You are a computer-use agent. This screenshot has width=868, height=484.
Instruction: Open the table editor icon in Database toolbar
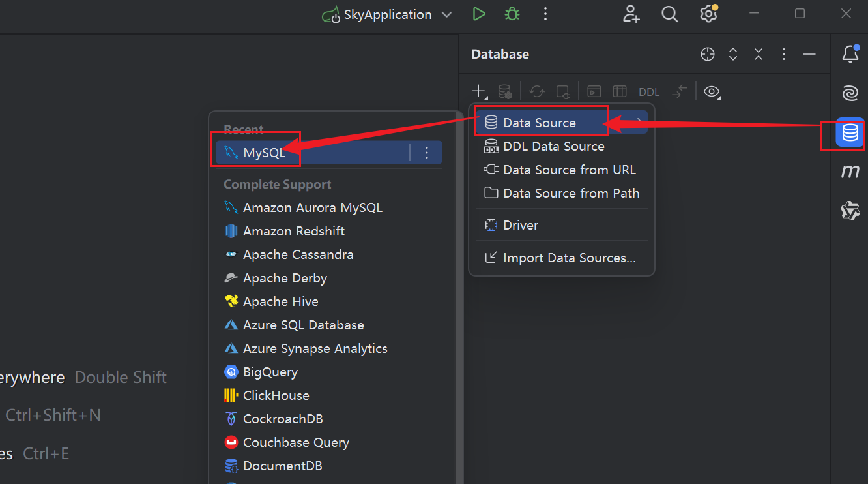click(x=620, y=91)
